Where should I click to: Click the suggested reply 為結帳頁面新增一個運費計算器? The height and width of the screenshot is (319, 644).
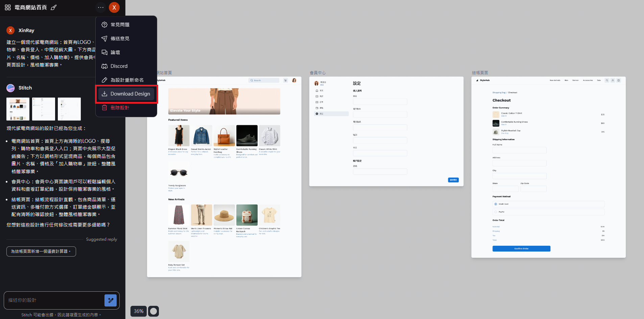pyautogui.click(x=41, y=251)
